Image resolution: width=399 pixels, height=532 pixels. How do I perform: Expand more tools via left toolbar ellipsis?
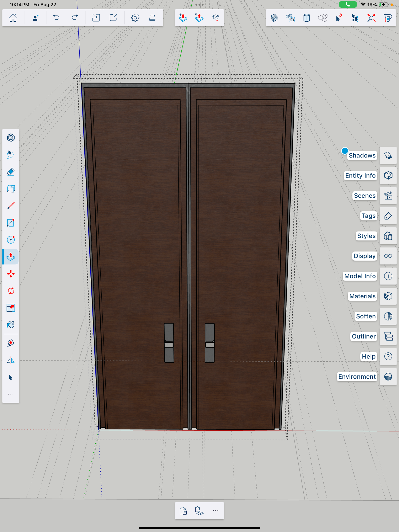coord(11,394)
